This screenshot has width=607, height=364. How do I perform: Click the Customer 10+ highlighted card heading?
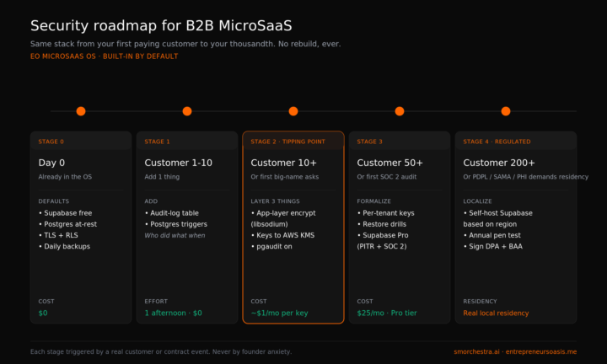pos(284,163)
